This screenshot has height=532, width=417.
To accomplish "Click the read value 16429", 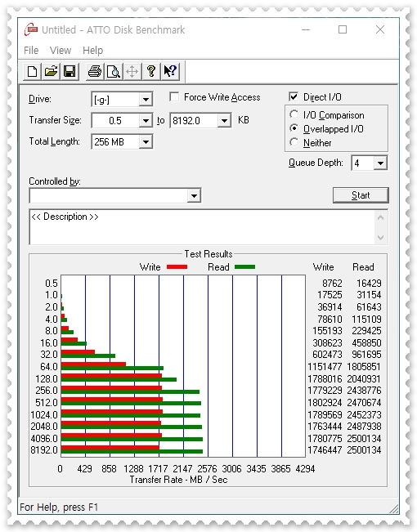I will (369, 284).
